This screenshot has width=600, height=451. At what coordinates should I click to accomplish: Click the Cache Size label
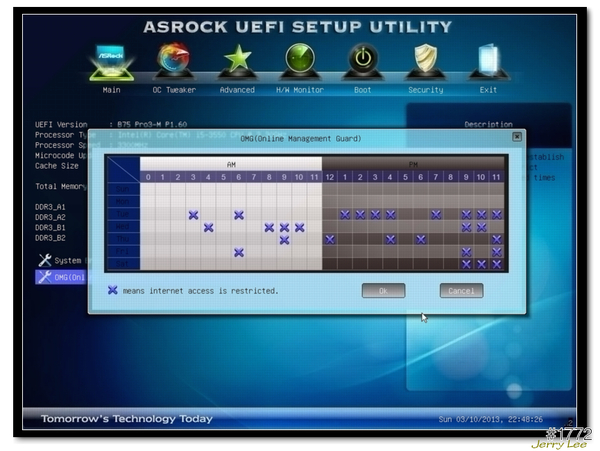click(x=57, y=166)
